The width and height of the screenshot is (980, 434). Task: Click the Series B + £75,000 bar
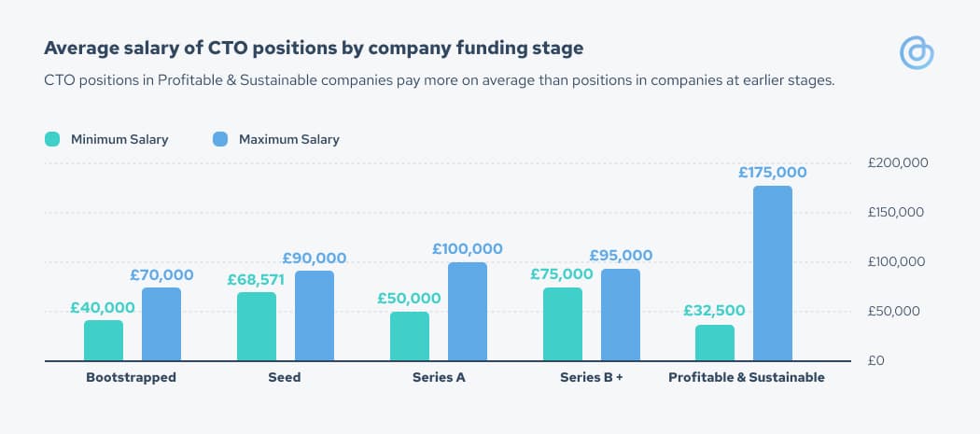563,325
